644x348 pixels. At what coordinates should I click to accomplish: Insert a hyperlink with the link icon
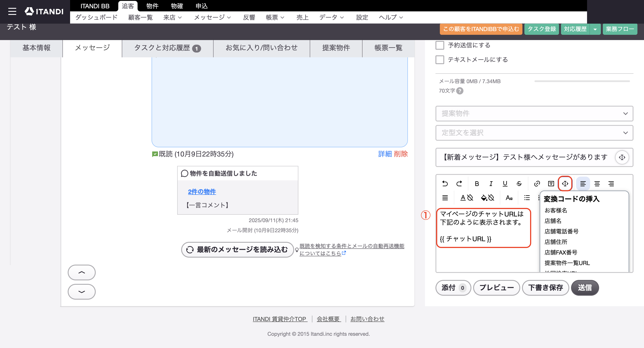pyautogui.click(x=537, y=184)
